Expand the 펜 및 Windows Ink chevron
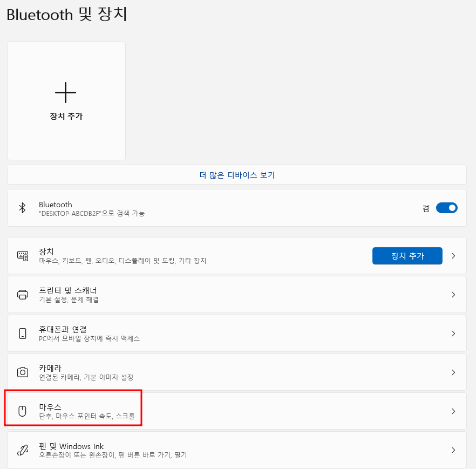476x469 pixels. [x=453, y=450]
